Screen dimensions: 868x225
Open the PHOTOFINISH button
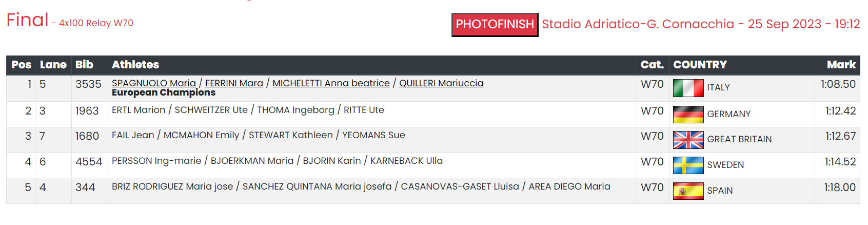[x=495, y=25]
